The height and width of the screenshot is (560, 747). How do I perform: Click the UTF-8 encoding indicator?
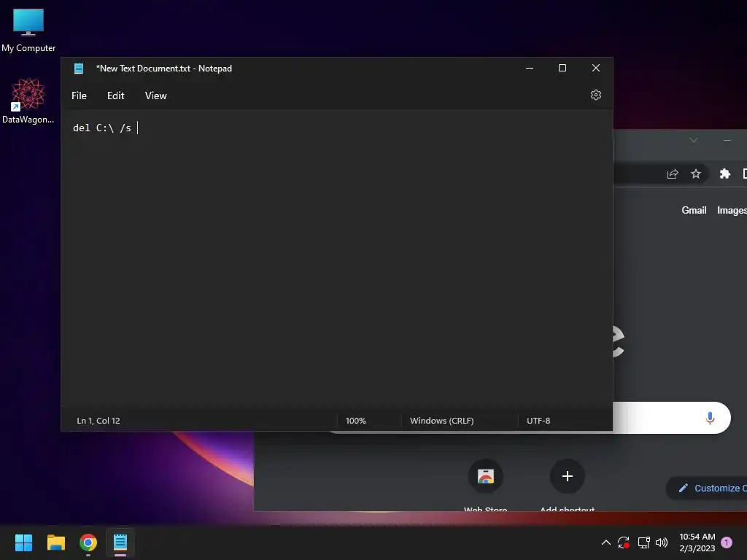pos(538,421)
